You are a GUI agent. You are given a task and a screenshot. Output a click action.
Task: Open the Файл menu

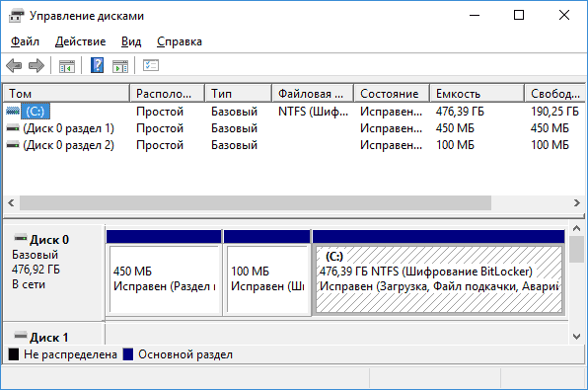point(25,41)
